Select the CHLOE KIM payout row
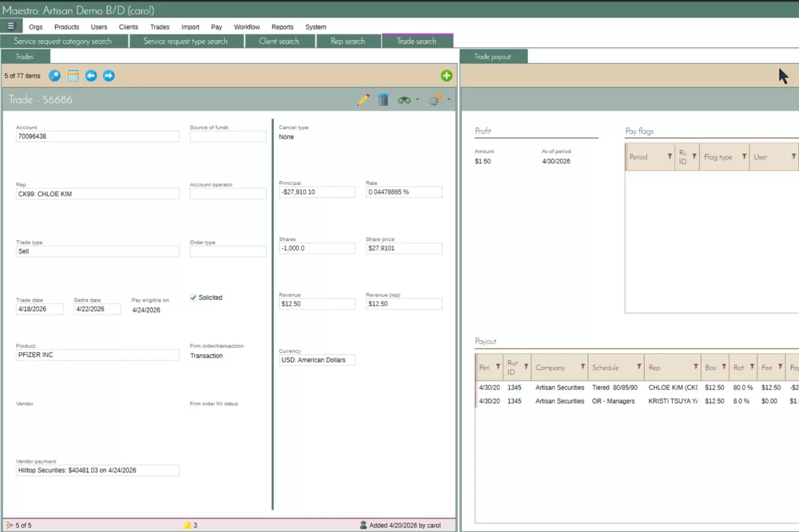 click(x=637, y=388)
